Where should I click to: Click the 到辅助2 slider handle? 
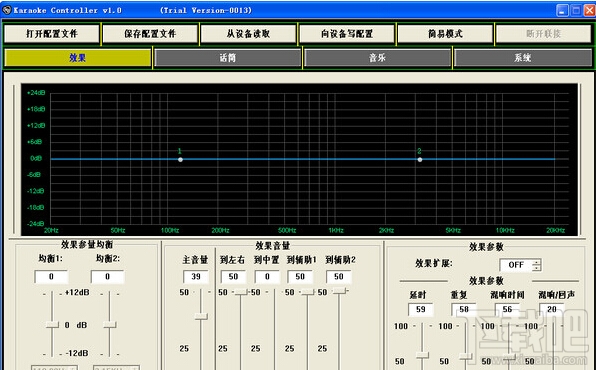[x=339, y=291]
